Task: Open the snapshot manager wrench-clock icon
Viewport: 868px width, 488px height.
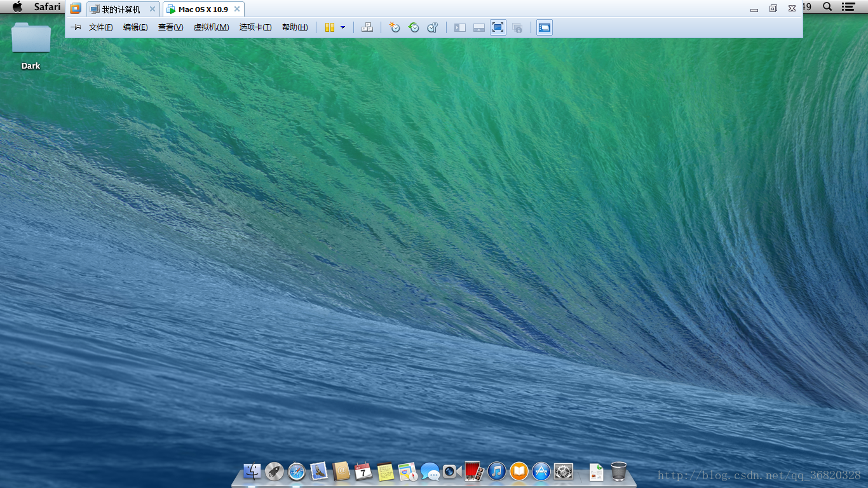Action: pos(433,27)
